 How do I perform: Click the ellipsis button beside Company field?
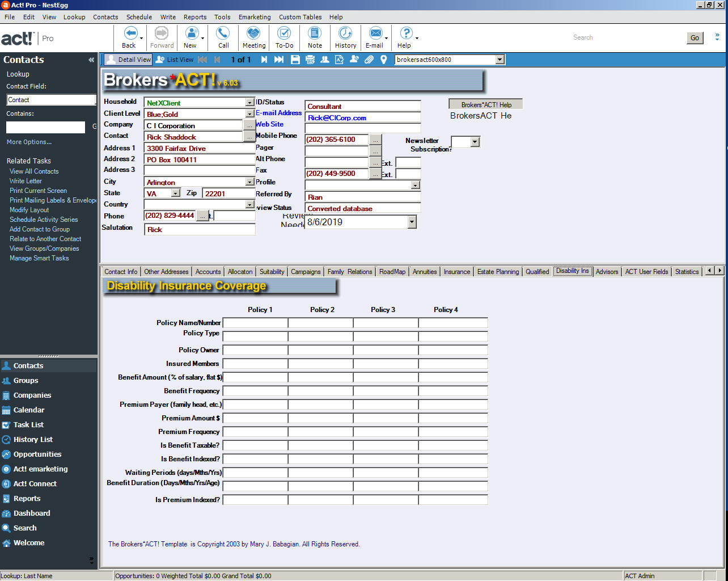(x=249, y=125)
